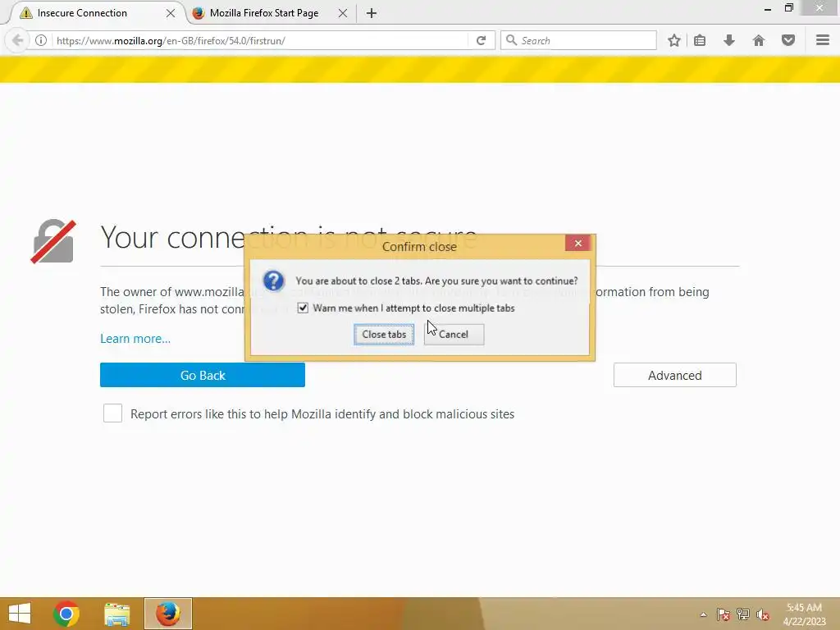Click the Go Back button
The image size is (840, 630).
(x=203, y=375)
